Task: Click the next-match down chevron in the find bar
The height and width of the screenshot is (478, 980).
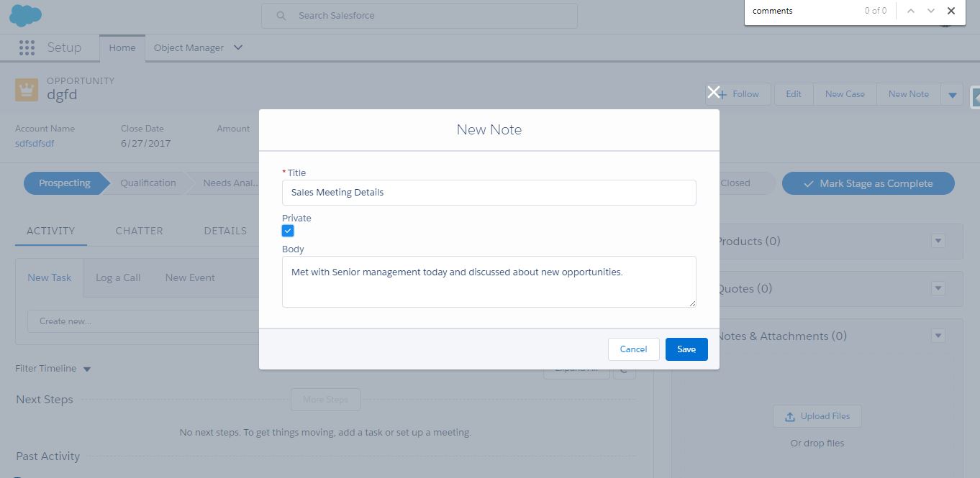Action: [x=930, y=11]
